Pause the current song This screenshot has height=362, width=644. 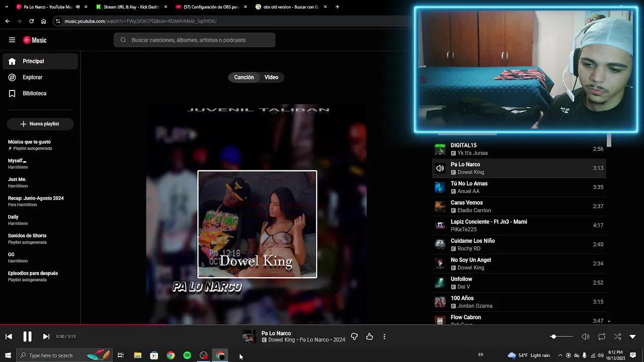[27, 336]
